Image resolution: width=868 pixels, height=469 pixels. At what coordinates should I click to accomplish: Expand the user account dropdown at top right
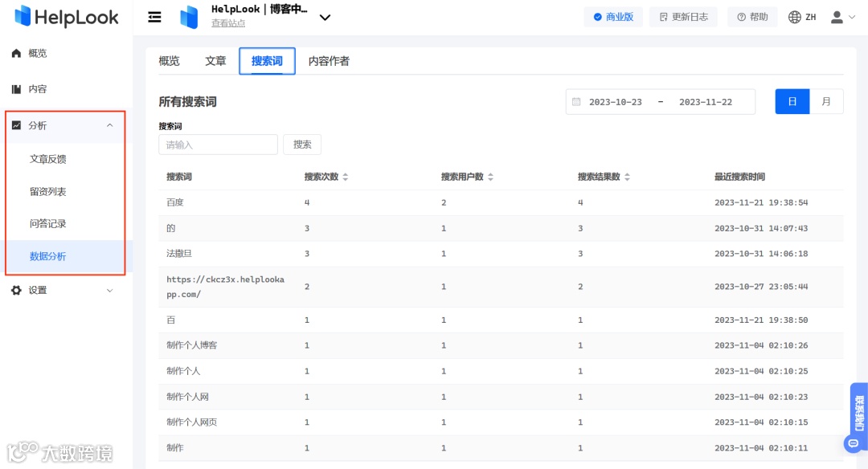coord(841,17)
